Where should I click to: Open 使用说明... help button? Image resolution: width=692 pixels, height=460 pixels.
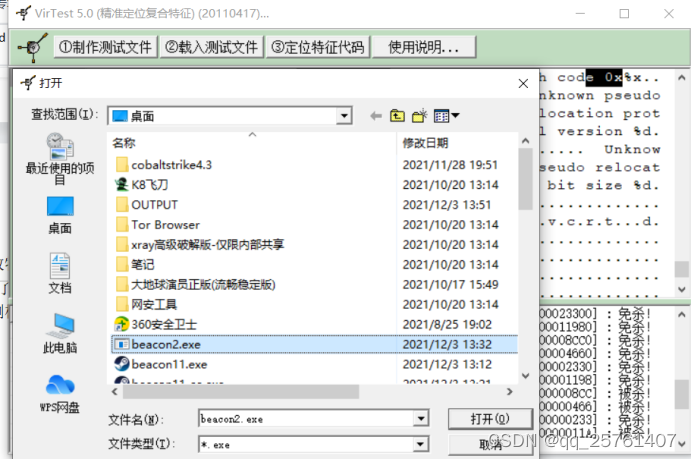424,47
